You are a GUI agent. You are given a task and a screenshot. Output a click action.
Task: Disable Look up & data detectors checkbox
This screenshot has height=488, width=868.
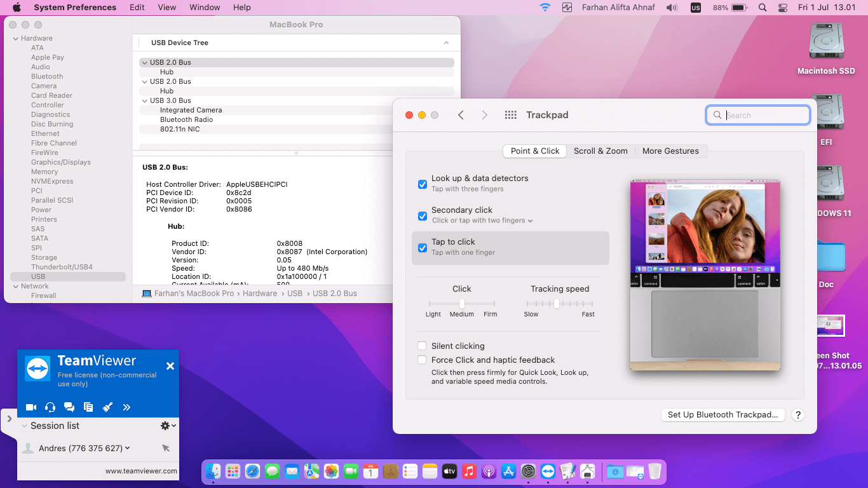422,184
